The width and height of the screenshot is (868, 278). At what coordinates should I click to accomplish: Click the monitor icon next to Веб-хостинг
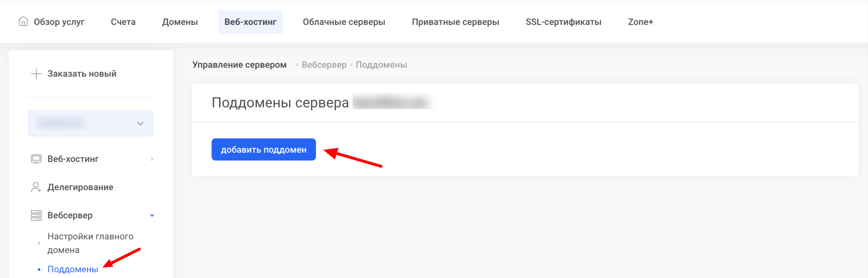point(36,159)
